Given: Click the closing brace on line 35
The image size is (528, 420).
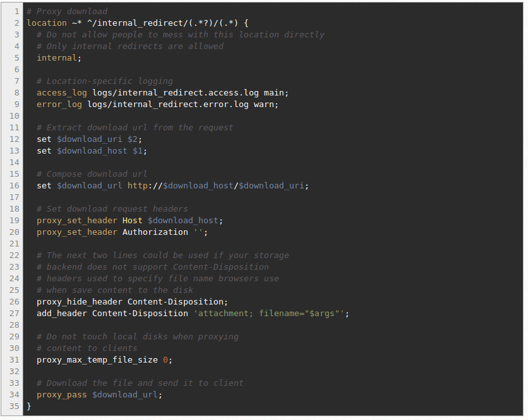Looking at the screenshot, I should coord(29,406).
